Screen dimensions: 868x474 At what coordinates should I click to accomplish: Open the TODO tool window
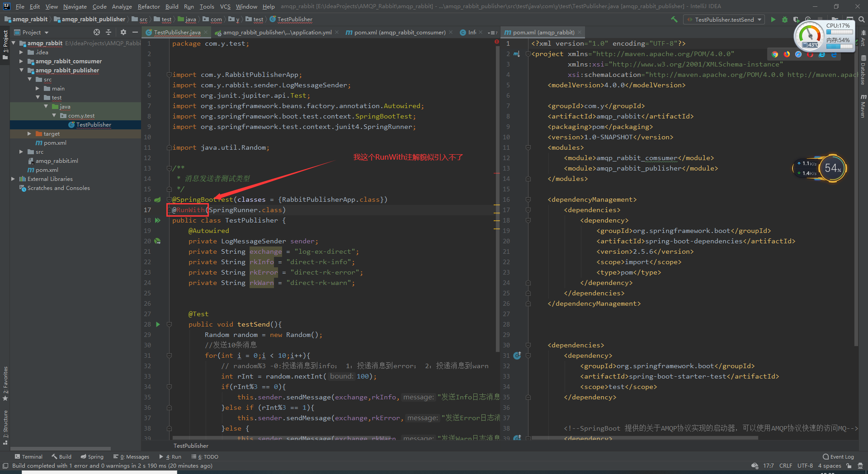205,457
